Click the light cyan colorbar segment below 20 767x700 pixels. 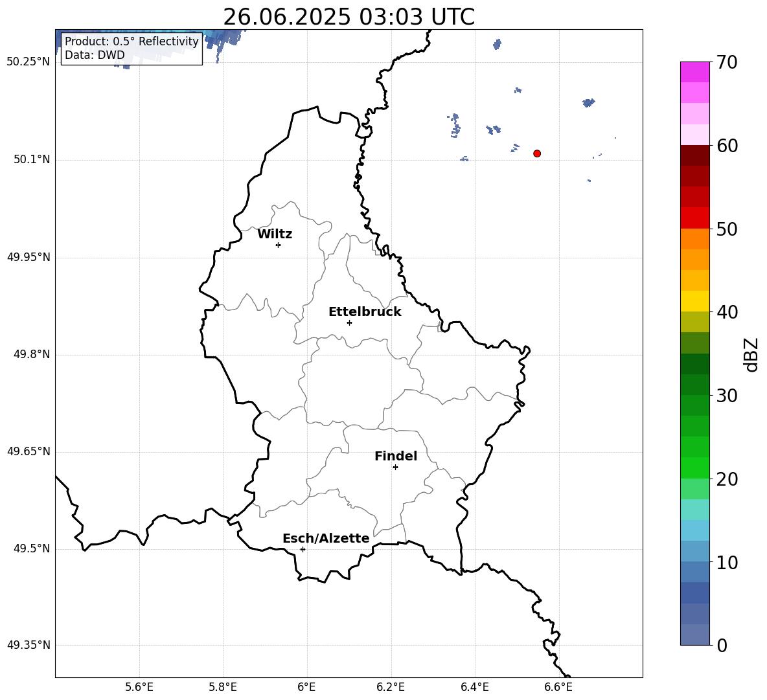click(x=695, y=510)
